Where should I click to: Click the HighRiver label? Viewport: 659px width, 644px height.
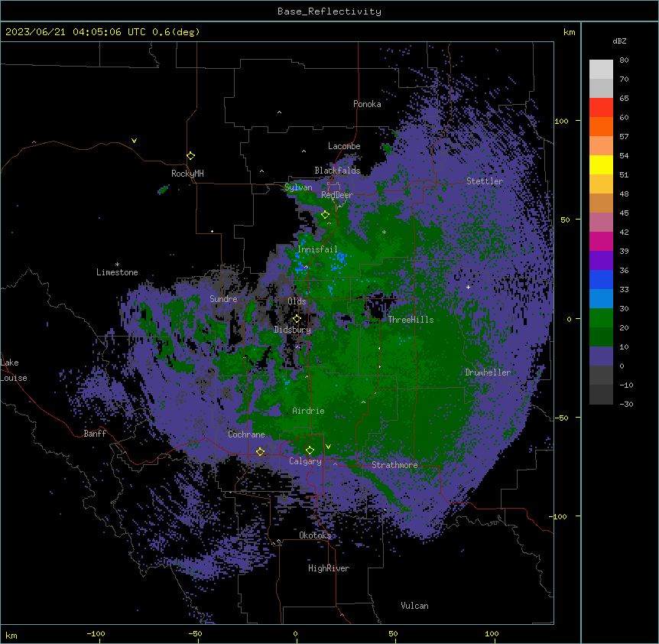click(x=329, y=568)
